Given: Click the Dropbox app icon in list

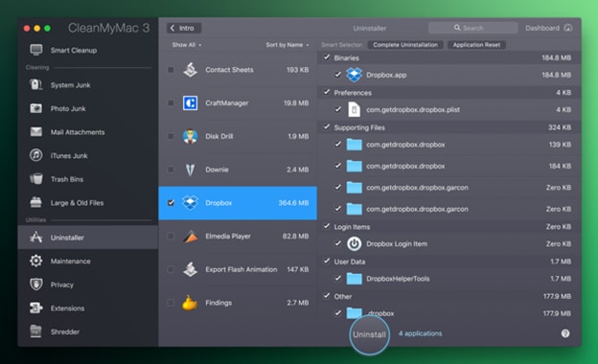Looking at the screenshot, I should tap(190, 202).
